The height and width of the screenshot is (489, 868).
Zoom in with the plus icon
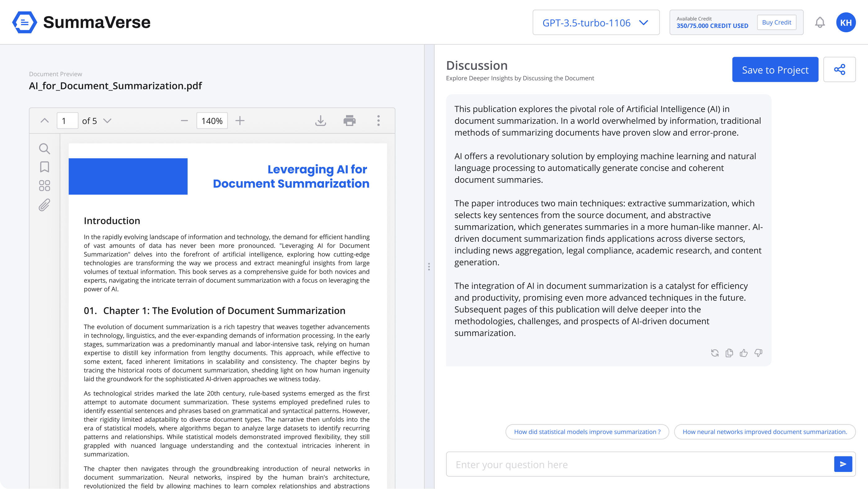240,121
